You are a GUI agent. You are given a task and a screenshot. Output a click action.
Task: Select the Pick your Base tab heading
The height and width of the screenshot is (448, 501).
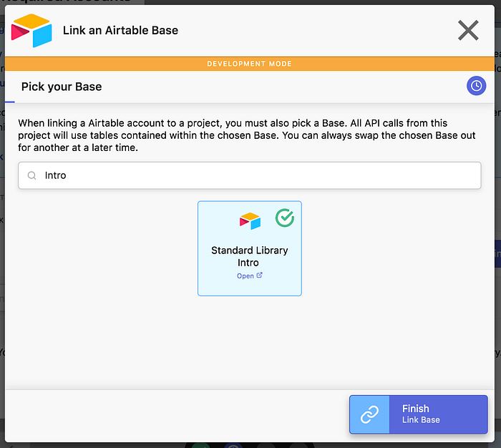pyautogui.click(x=62, y=87)
